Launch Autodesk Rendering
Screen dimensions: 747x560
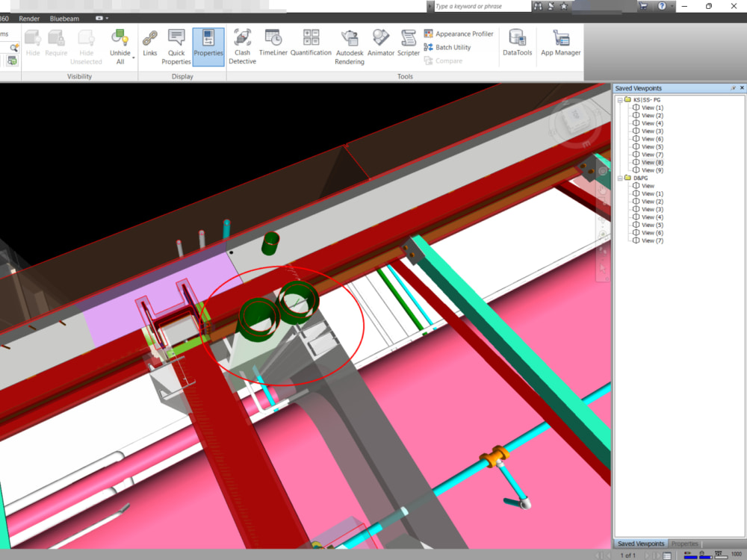(349, 46)
